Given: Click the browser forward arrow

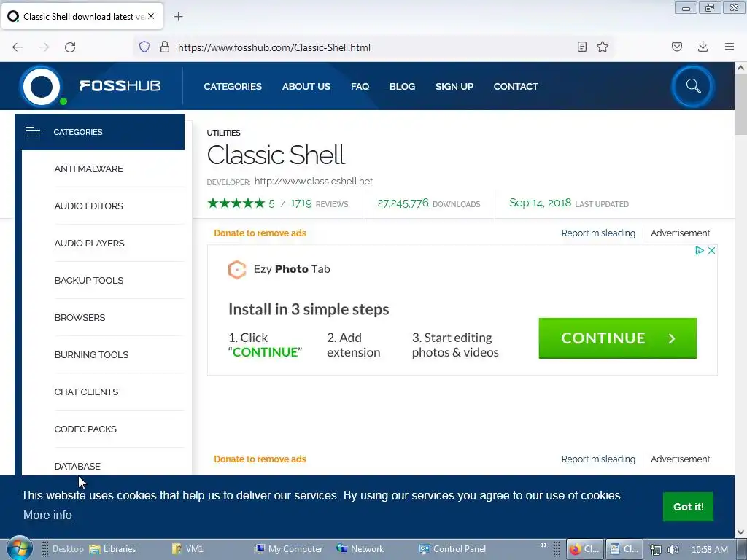Looking at the screenshot, I should pos(44,47).
